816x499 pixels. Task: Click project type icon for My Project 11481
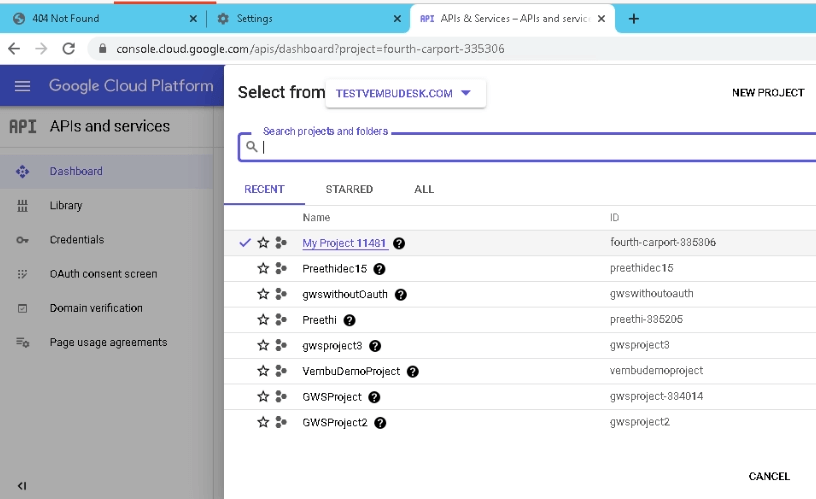click(x=281, y=242)
